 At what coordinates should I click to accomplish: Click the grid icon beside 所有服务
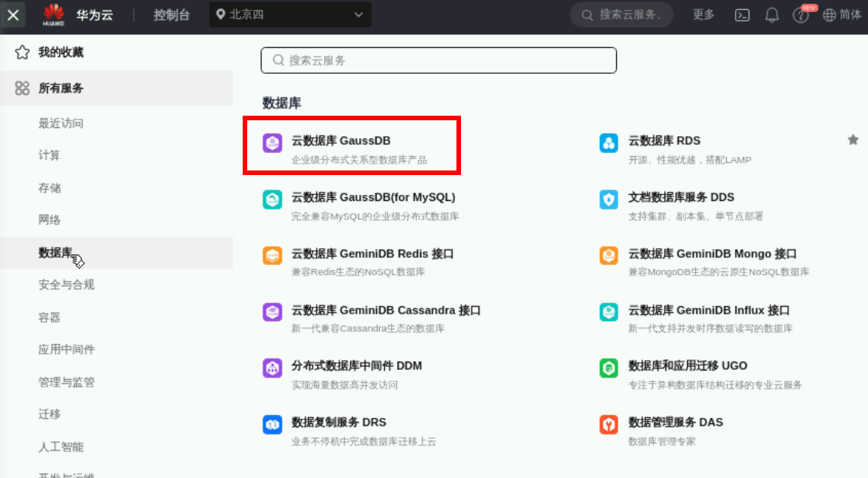point(22,88)
